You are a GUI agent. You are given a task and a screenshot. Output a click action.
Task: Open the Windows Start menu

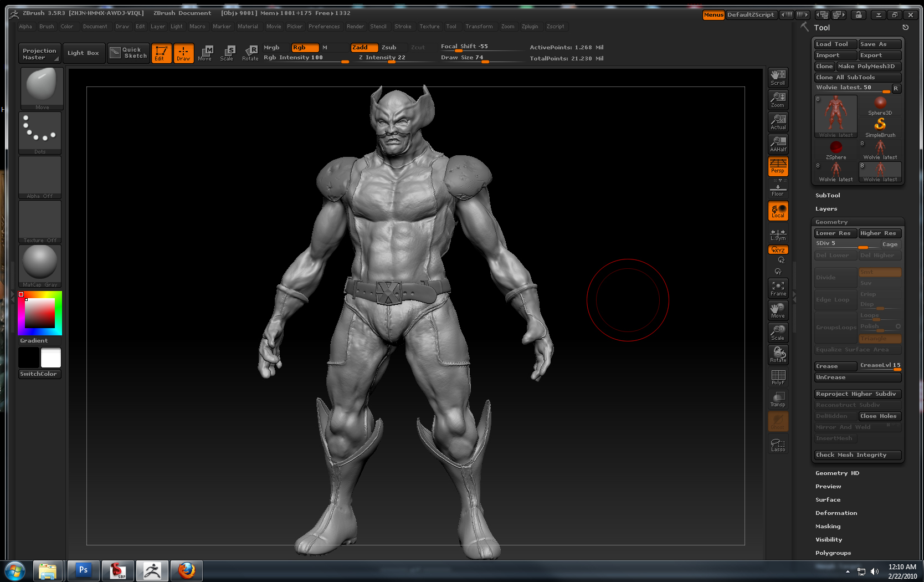click(x=15, y=570)
